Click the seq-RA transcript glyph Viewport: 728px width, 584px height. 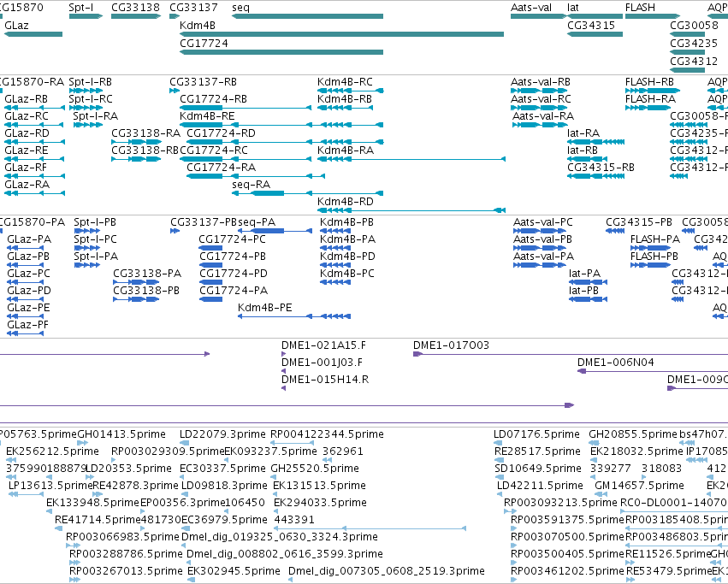tap(307, 193)
